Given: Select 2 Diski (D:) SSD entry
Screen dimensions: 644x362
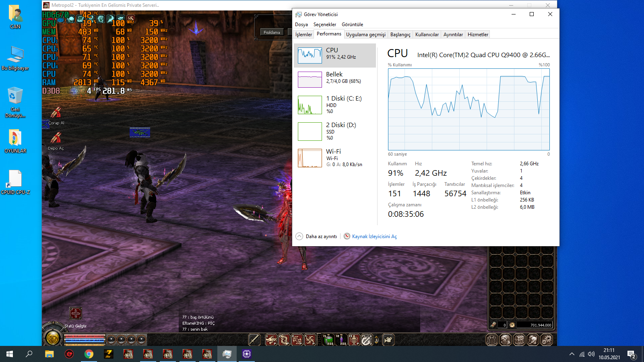Looking at the screenshot, I should point(335,132).
